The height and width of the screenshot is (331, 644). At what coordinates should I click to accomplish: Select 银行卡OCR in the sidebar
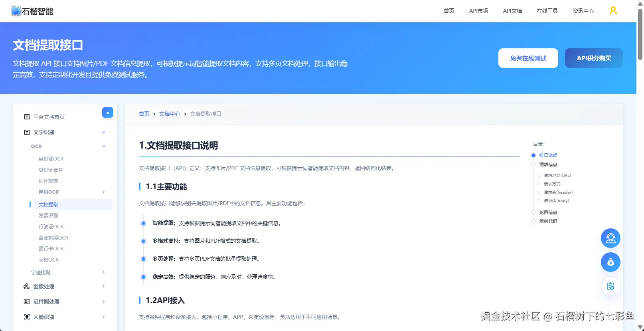click(51, 249)
